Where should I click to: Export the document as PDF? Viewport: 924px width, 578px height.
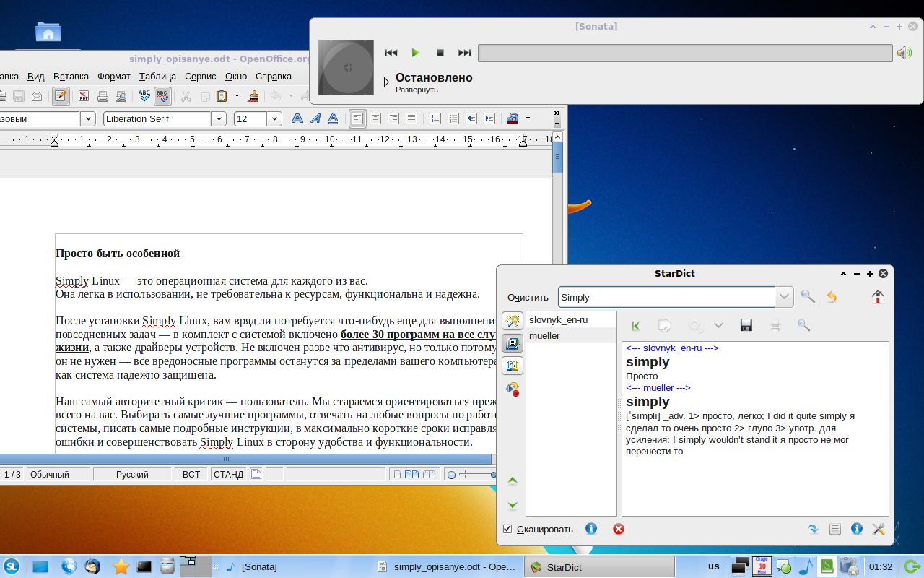click(84, 95)
